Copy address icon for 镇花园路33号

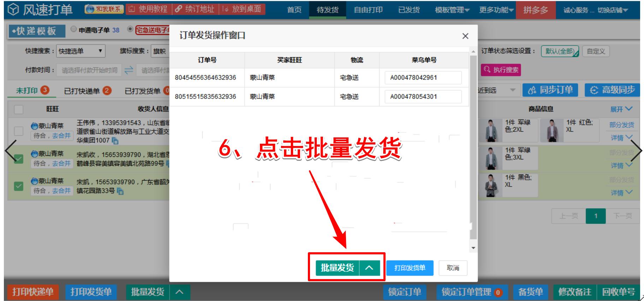(x=120, y=191)
